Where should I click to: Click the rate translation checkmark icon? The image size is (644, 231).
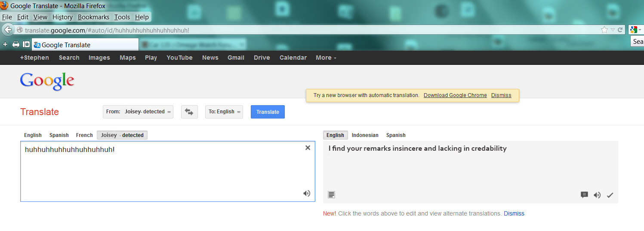(x=610, y=195)
